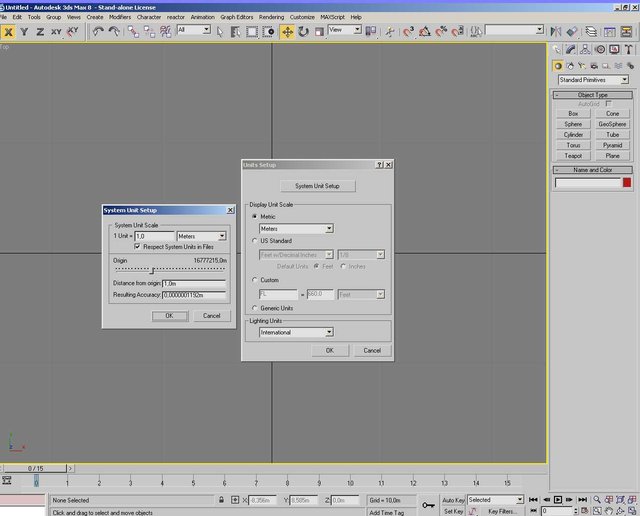Screen dimensions: 640x516
Task: Select the US Standard radio button
Action: click(254, 241)
